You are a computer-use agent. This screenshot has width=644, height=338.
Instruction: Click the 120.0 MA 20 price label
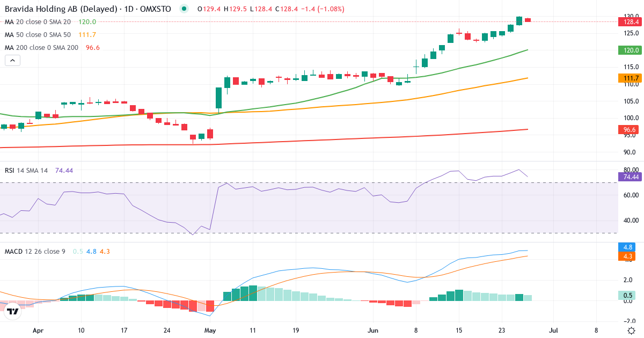click(x=629, y=50)
